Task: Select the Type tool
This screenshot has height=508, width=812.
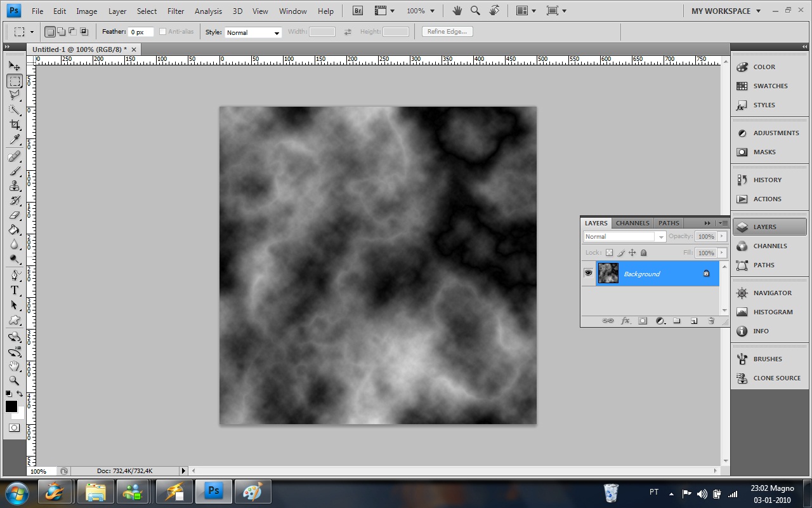Action: [14, 291]
